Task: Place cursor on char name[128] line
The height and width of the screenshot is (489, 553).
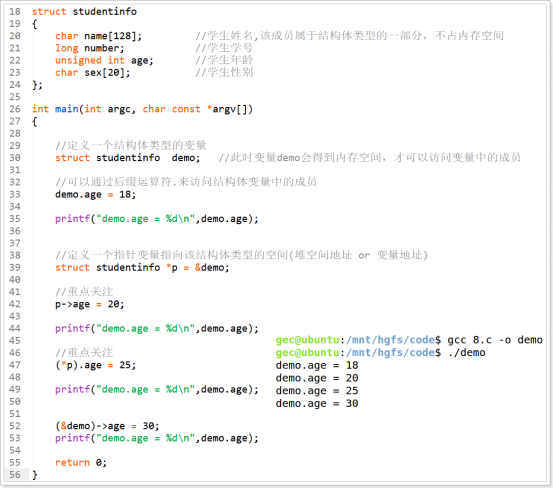Action: [98, 36]
